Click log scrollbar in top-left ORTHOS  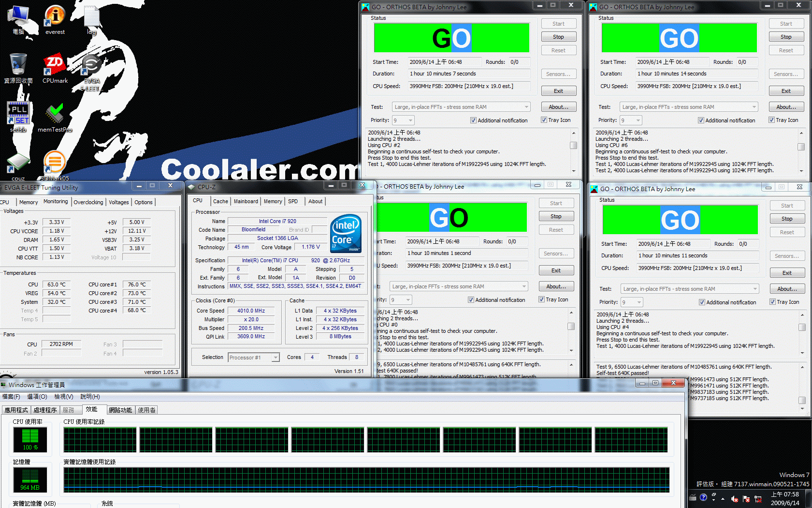coord(573,151)
